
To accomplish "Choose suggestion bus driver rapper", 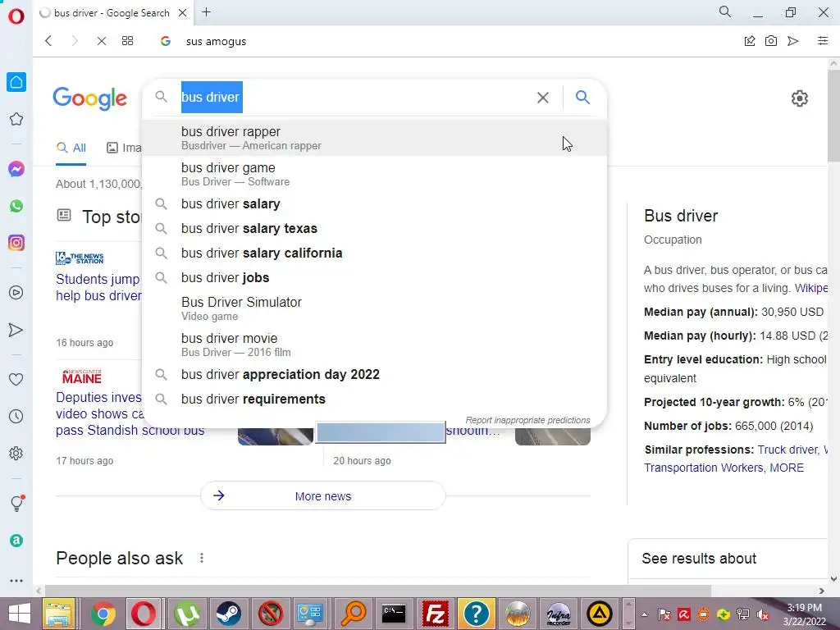I will point(374,138).
